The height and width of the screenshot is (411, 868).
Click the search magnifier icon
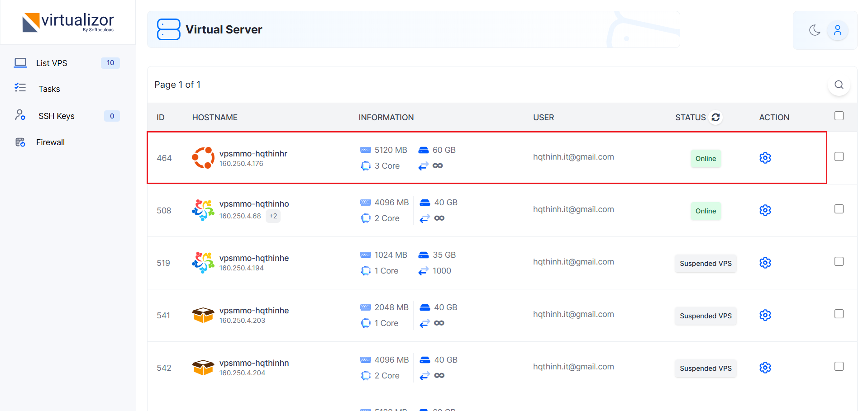839,85
